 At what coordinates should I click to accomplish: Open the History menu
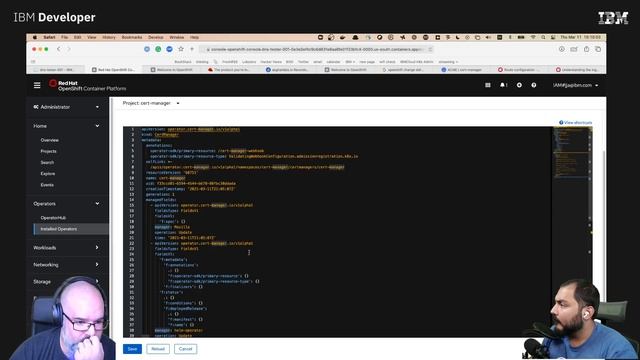coord(109,38)
